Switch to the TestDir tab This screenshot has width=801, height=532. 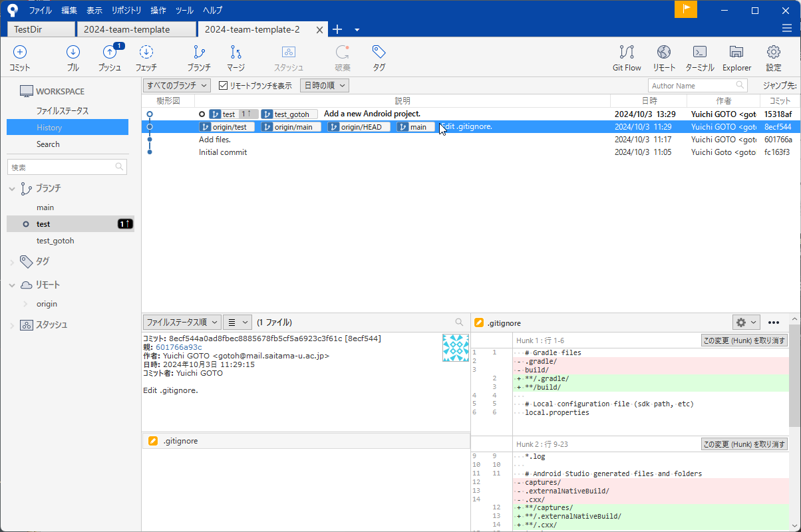41,29
